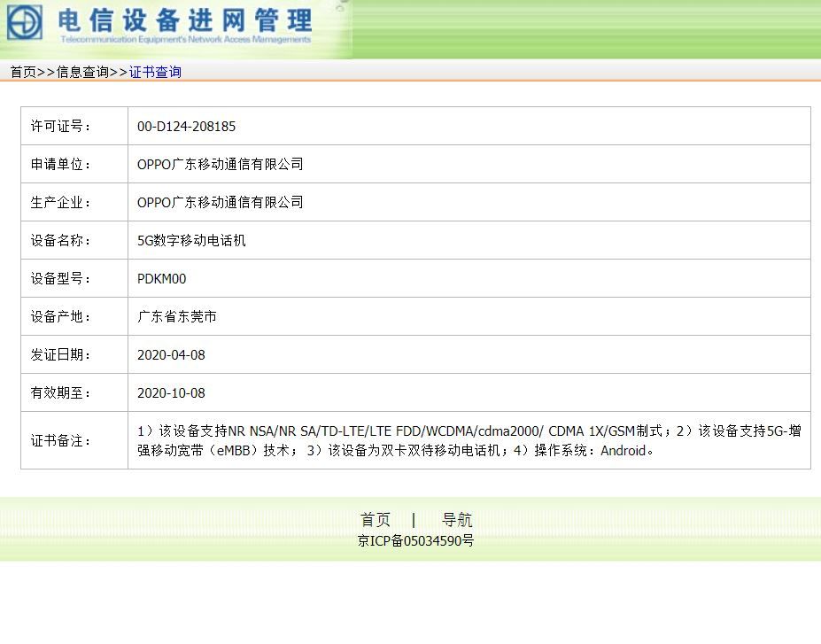Click the applicant value in the 申请单位 row
821x644 pixels.
click(x=221, y=165)
